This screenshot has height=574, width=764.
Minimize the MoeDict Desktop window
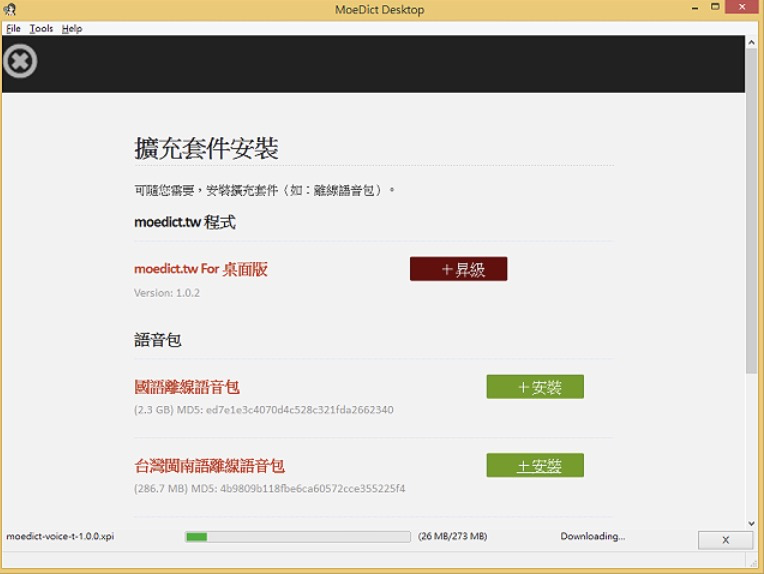click(x=695, y=8)
